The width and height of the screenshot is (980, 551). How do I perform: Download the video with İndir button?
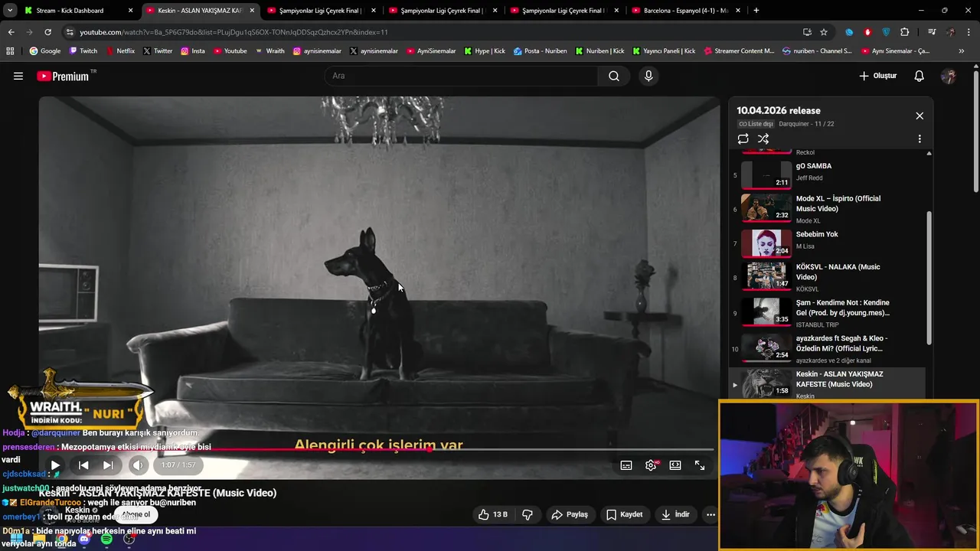tap(675, 514)
